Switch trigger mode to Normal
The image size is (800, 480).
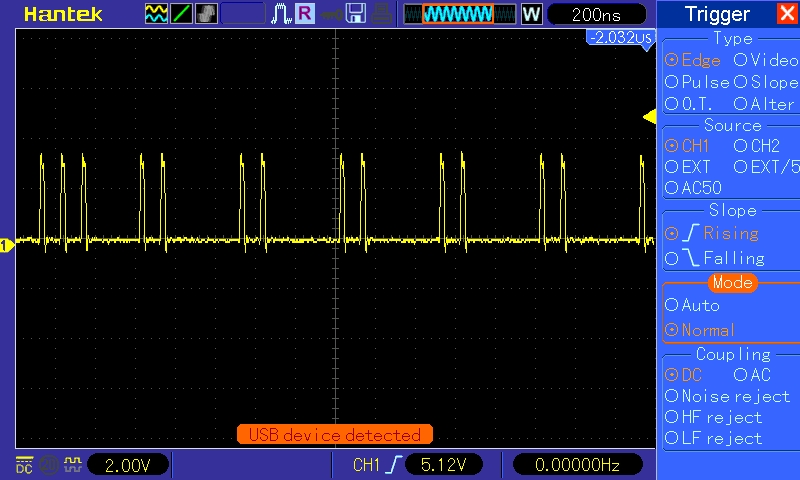coord(699,330)
